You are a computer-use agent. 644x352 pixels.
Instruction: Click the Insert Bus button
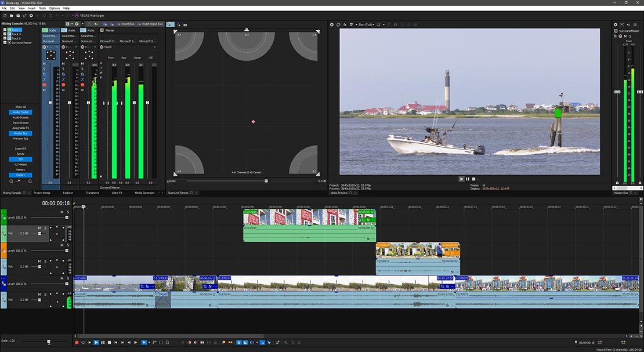tap(126, 24)
